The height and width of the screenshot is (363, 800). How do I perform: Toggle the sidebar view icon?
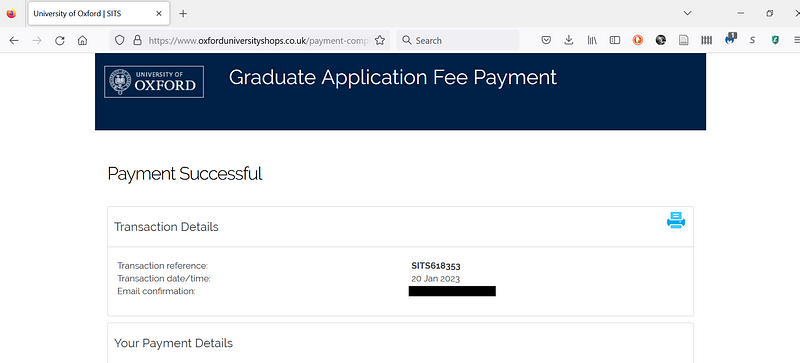click(615, 40)
